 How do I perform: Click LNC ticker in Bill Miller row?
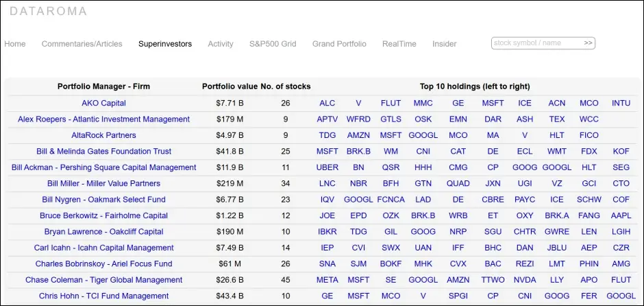(x=327, y=183)
